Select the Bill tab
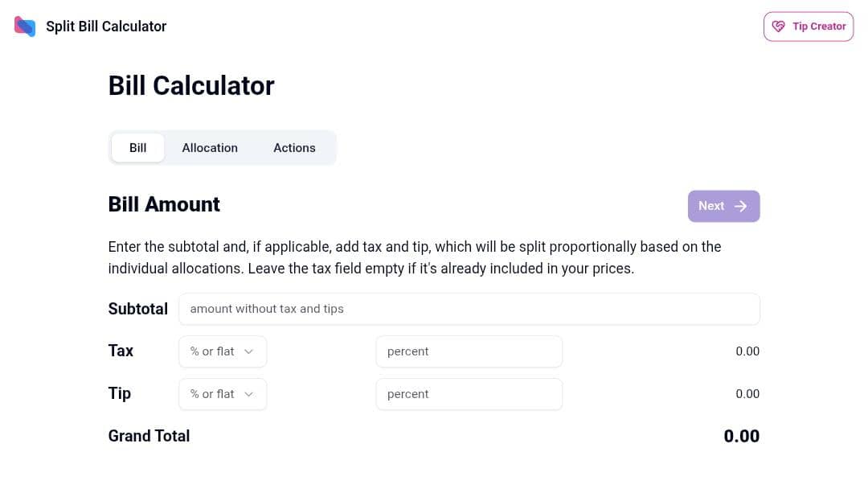 click(x=138, y=148)
